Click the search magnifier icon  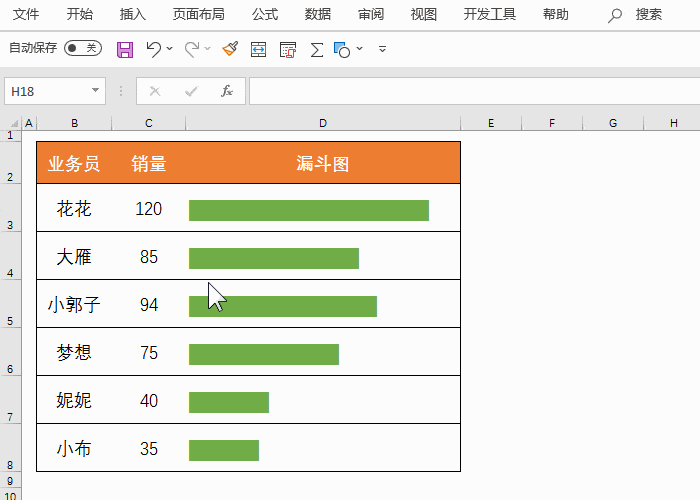615,15
